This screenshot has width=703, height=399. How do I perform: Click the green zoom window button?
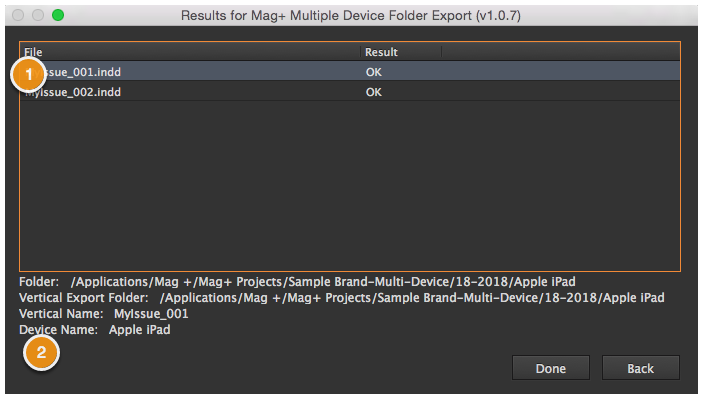pyautogui.click(x=58, y=15)
